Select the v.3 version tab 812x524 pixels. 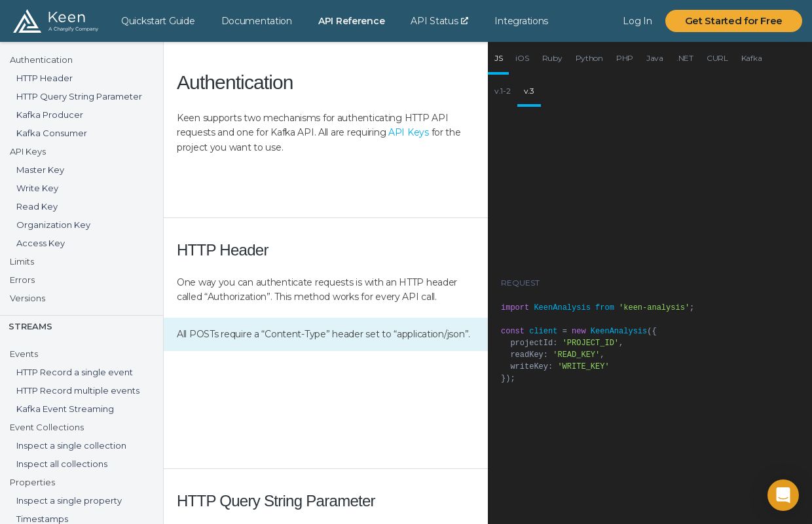point(529,91)
